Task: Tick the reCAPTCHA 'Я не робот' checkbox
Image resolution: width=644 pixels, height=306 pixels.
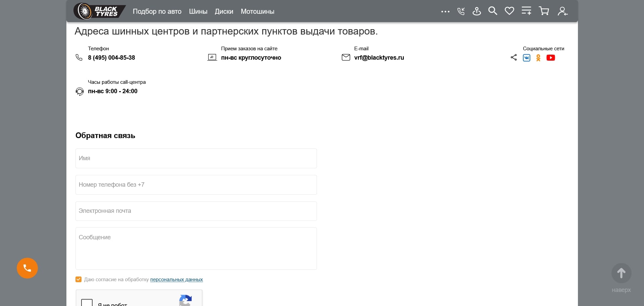Action: [87, 303]
